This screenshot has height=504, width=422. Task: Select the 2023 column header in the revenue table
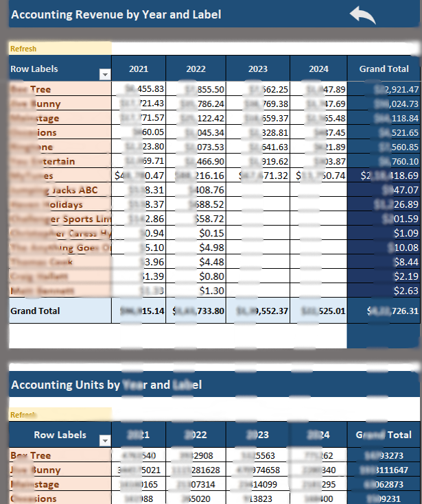[258, 69]
